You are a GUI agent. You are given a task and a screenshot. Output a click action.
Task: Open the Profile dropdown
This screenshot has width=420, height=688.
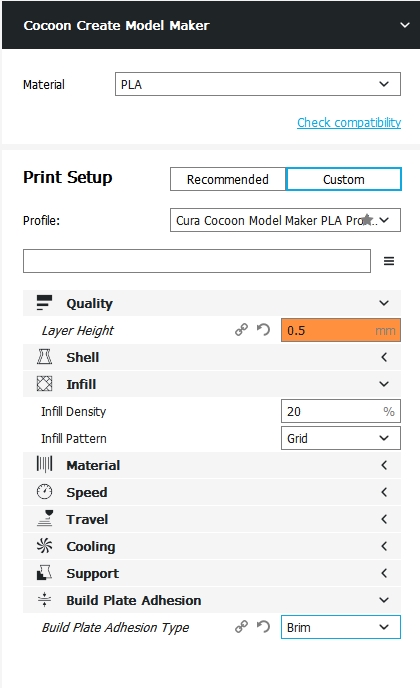285,220
